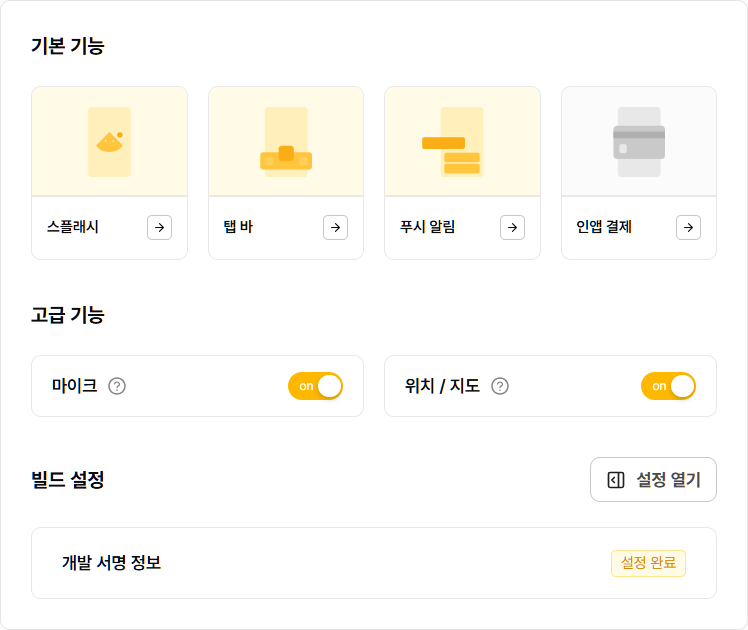Viewport: 748px width, 630px height.
Task: Click the 푸시 알림 label text
Action: (x=427, y=228)
